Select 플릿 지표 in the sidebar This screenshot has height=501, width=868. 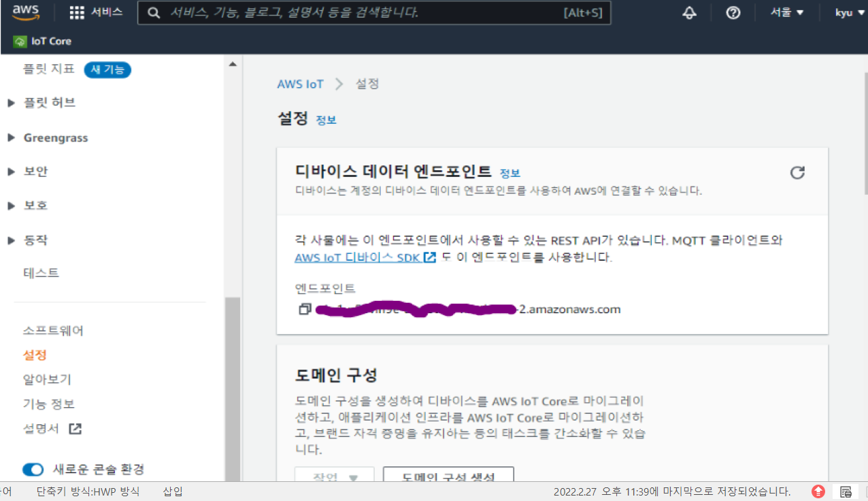(x=48, y=69)
